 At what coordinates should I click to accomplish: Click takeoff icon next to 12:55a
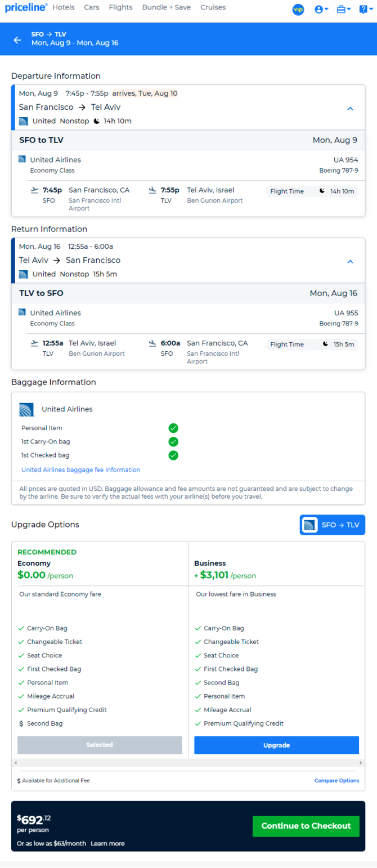(35, 343)
